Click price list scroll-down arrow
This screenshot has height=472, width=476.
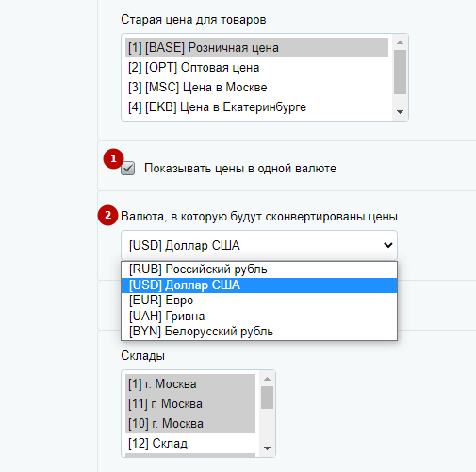pyautogui.click(x=400, y=112)
